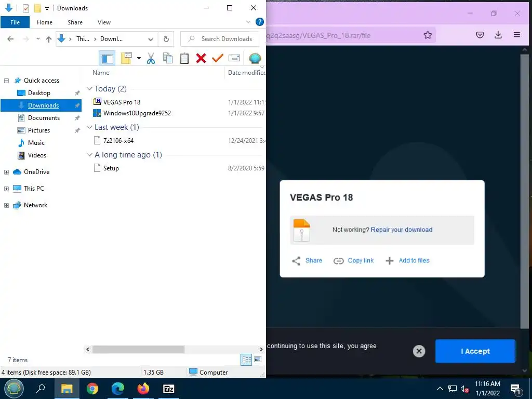
Task: Click the Cut scissors icon
Action: pyautogui.click(x=151, y=58)
